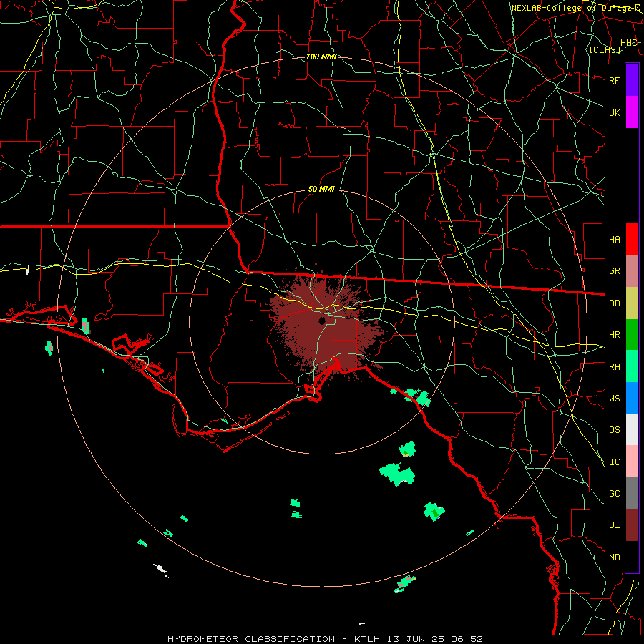Click the 100 NMI range ring label
The image size is (644, 644).
tap(321, 57)
